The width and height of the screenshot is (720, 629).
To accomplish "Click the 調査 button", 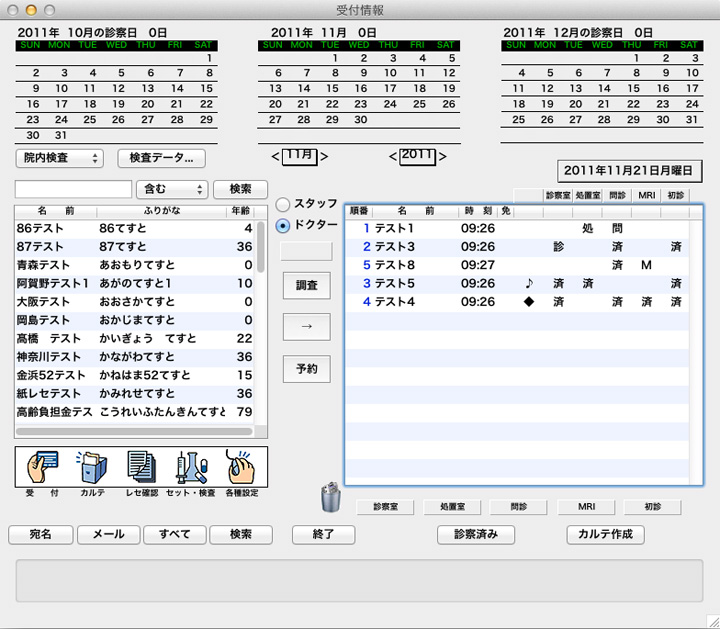I will click(x=307, y=286).
